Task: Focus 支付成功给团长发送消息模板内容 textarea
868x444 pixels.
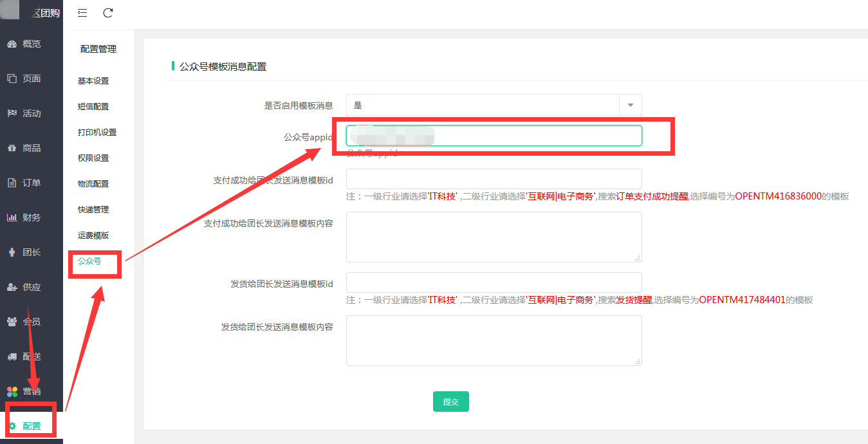Action: (494, 237)
